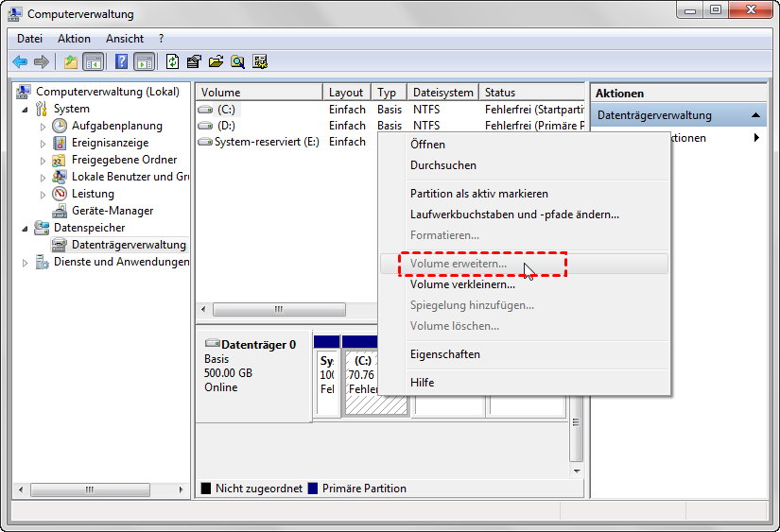Click the Up one level folder icon
Screen dimensions: 780x532
[x=71, y=62]
